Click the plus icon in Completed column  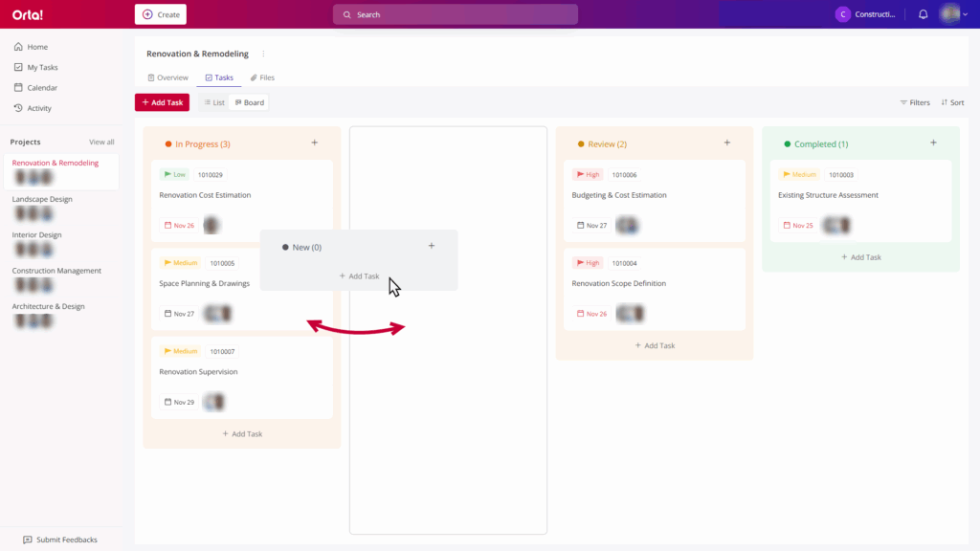coord(933,143)
